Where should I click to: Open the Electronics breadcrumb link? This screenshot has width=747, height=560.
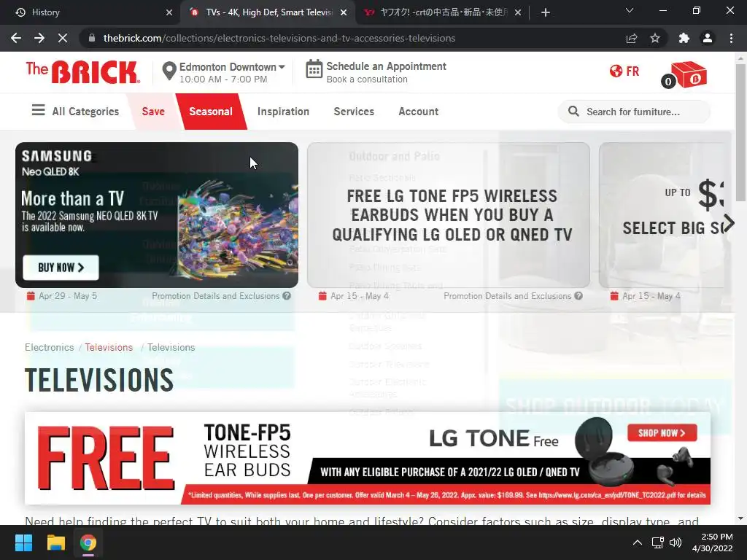pyautogui.click(x=50, y=347)
